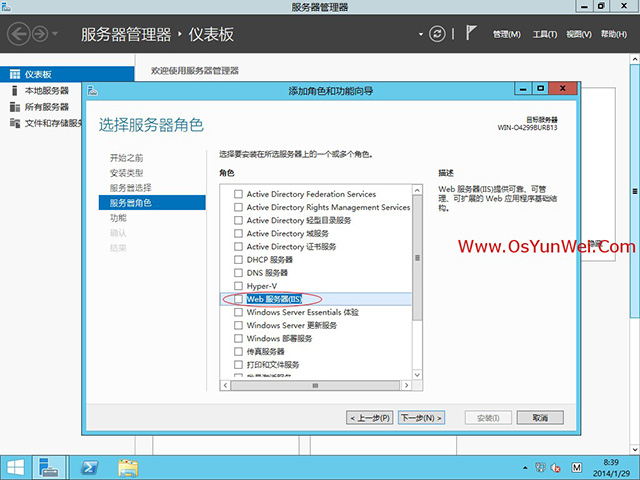Viewport: 640px width, 480px height.
Task: Open the taskbar clock showing 8:39
Action: point(611,468)
